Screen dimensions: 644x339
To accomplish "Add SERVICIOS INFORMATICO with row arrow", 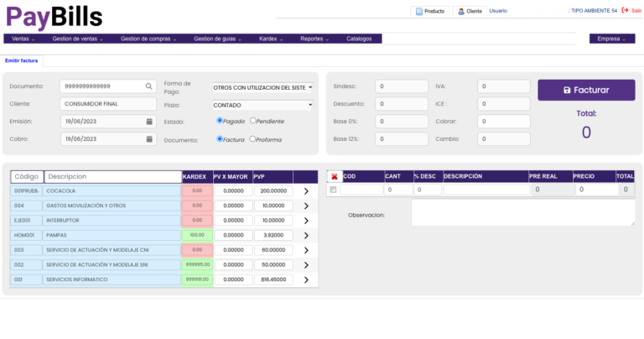I will [306, 279].
